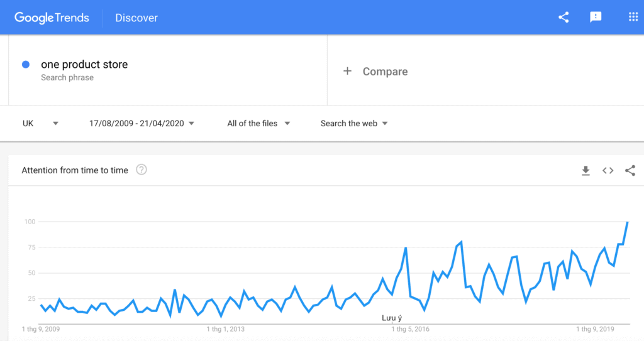Click Compare to add a term

pos(385,72)
